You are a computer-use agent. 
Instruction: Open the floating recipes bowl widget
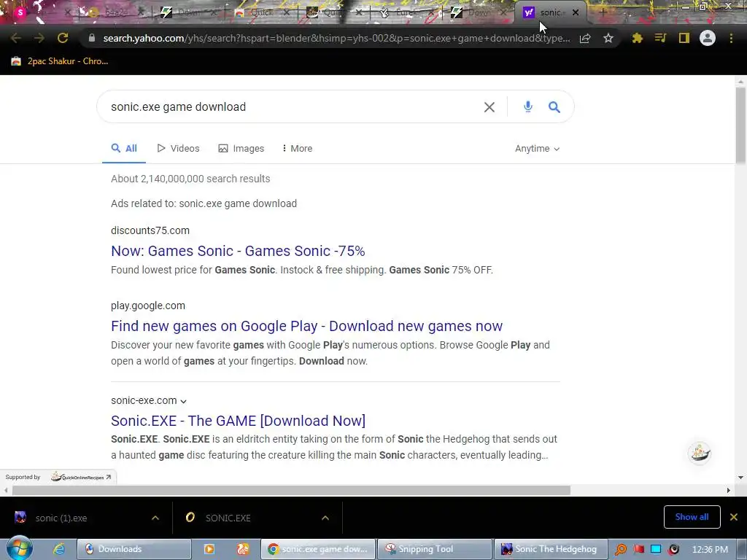[x=700, y=452]
